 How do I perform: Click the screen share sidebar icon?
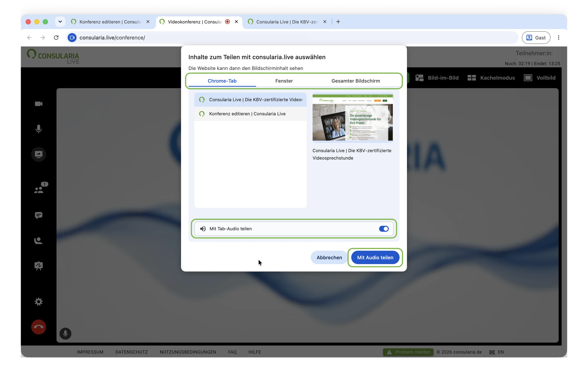39,154
